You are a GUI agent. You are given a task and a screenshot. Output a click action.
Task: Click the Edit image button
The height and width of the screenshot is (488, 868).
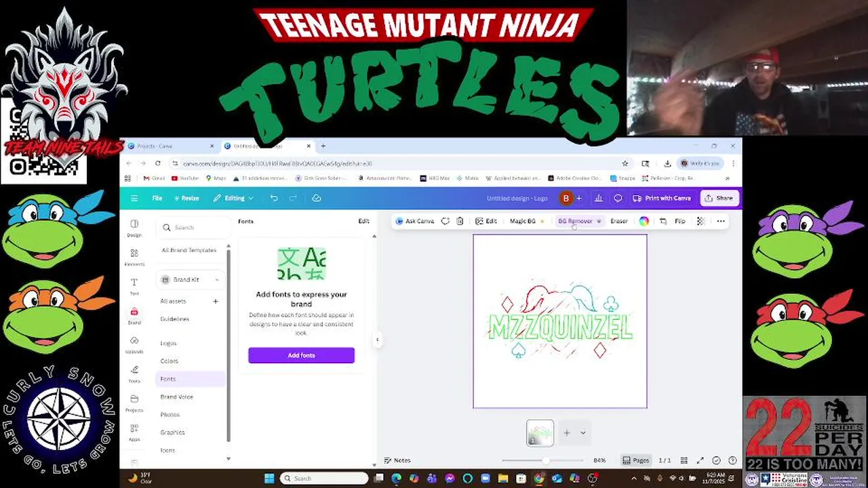click(486, 221)
